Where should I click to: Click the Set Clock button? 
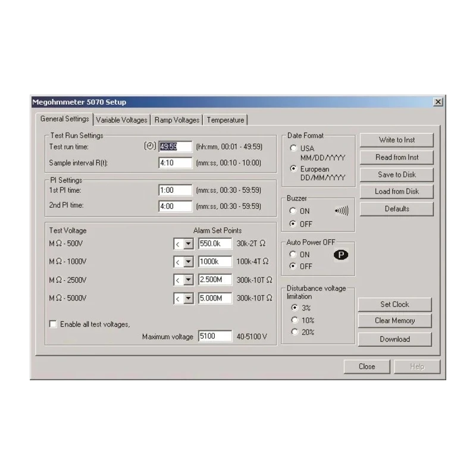tap(394, 304)
